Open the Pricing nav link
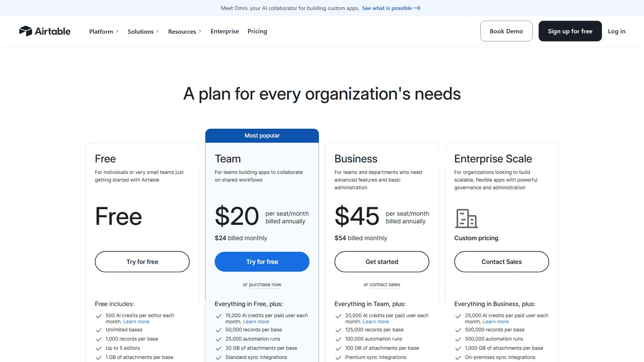644x362 pixels. pyautogui.click(x=257, y=31)
